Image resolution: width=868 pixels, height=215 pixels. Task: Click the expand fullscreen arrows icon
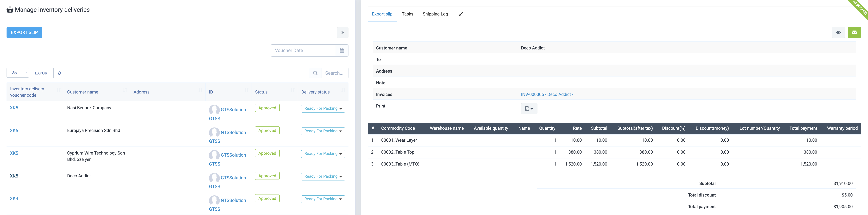(x=461, y=14)
